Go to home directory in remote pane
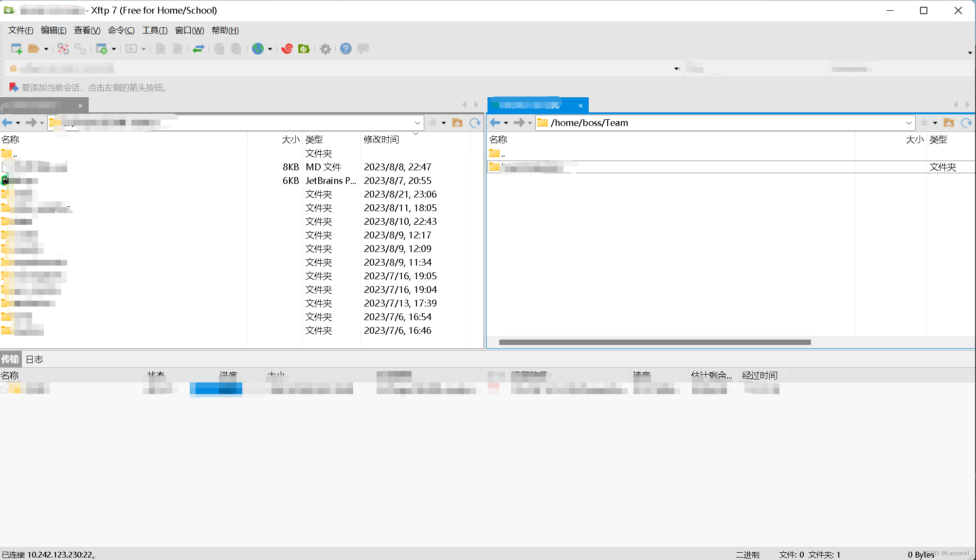 (x=949, y=123)
